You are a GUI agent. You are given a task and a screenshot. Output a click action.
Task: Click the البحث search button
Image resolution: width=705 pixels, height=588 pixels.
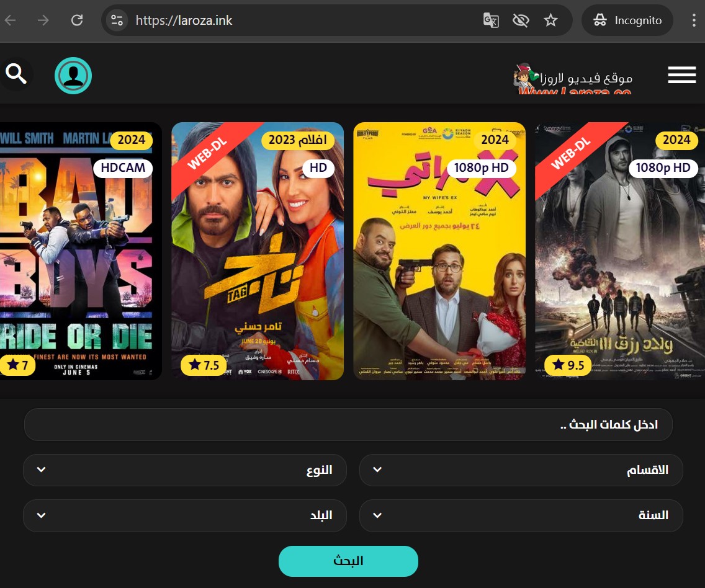[348, 561]
